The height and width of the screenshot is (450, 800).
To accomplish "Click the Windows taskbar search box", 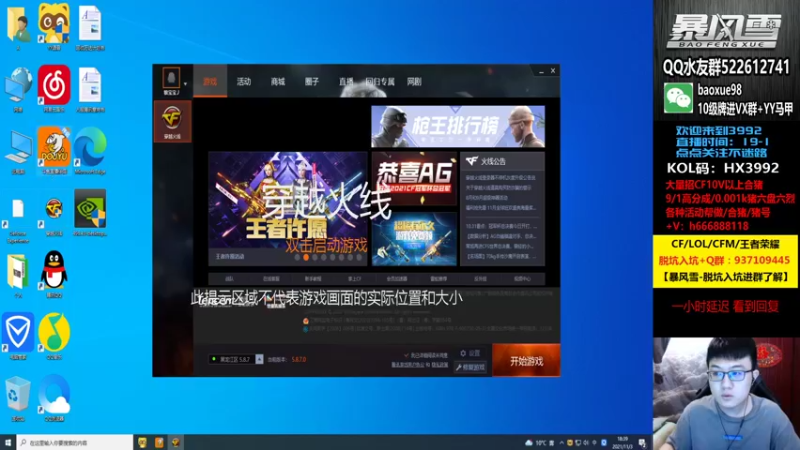I will (x=74, y=442).
